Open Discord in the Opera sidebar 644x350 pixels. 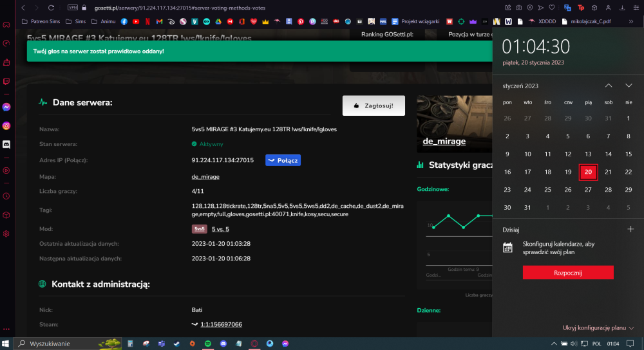coord(6,144)
